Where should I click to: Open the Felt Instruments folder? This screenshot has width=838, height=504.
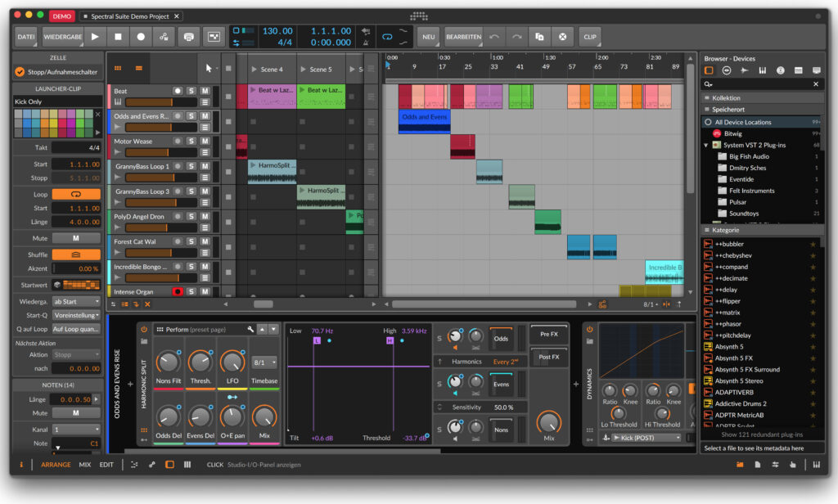coord(751,191)
